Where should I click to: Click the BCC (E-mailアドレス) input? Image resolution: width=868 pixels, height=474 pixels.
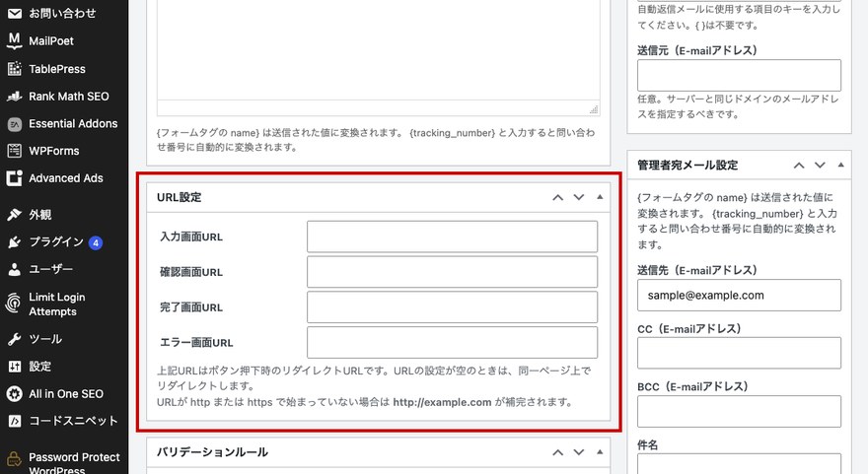739,412
